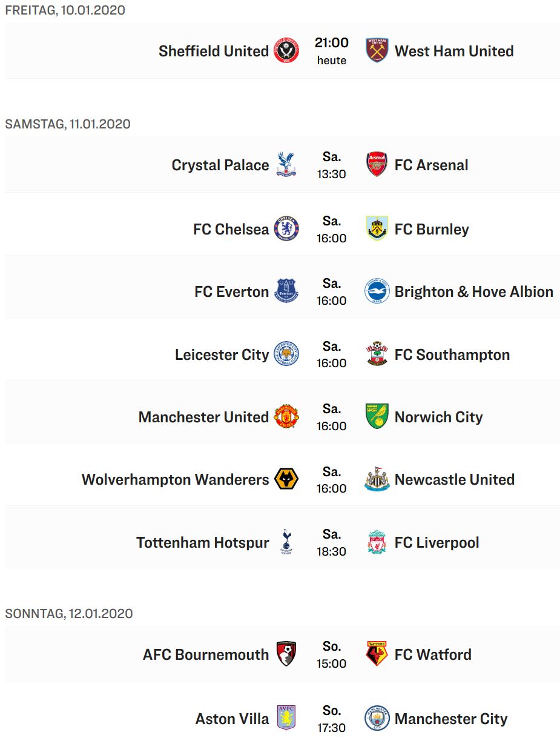Open the Manchester United team link
This screenshot has height=741, width=560.
click(x=203, y=417)
